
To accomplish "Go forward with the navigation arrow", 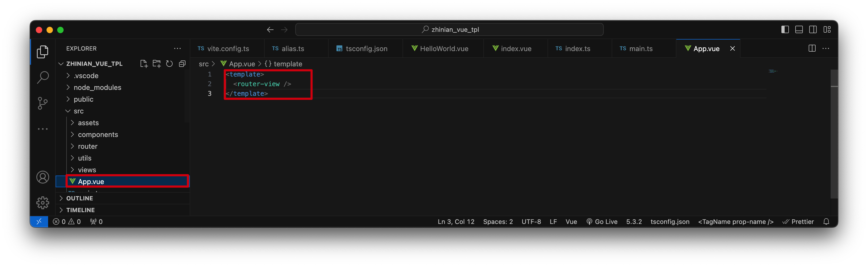I will (284, 30).
